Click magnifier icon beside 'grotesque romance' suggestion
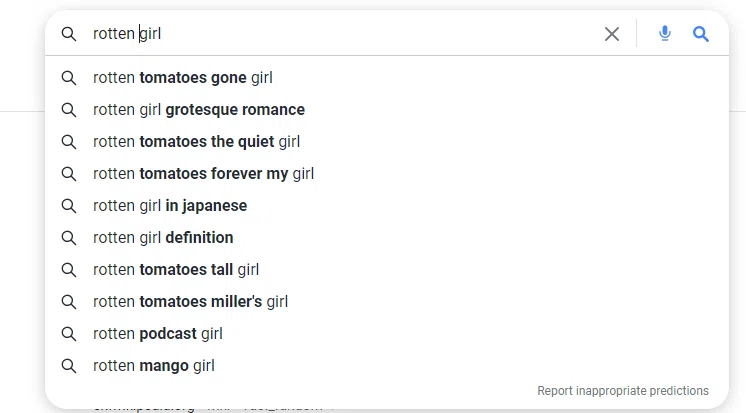 point(69,110)
